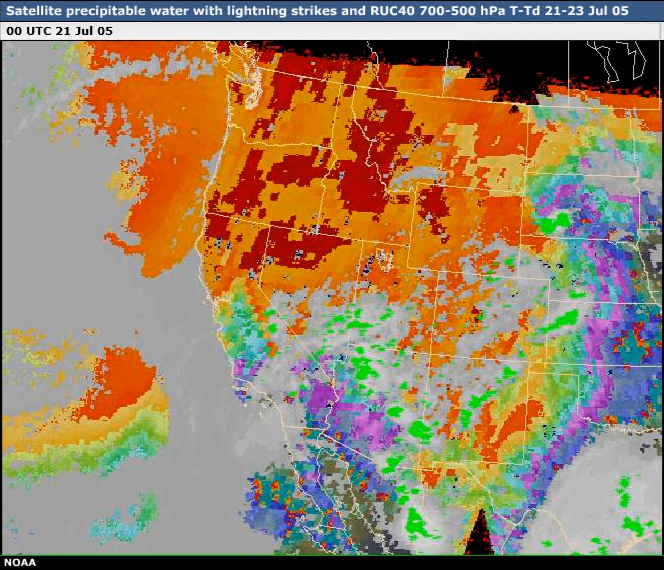Click the '00 UTC 21 Jul 05' timestamp
This screenshot has height=570, width=664.
[x=60, y=31]
